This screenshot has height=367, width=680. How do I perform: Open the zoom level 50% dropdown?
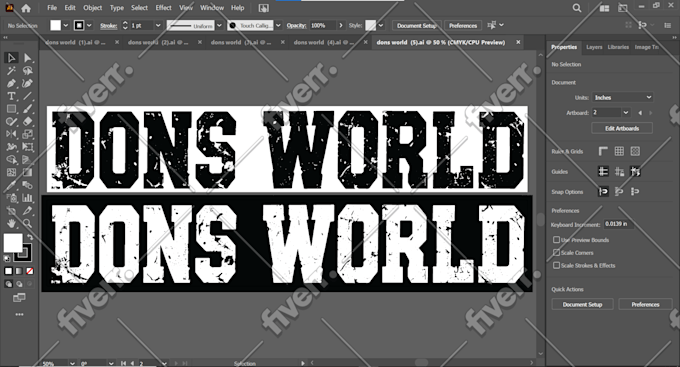pyautogui.click(x=72, y=363)
